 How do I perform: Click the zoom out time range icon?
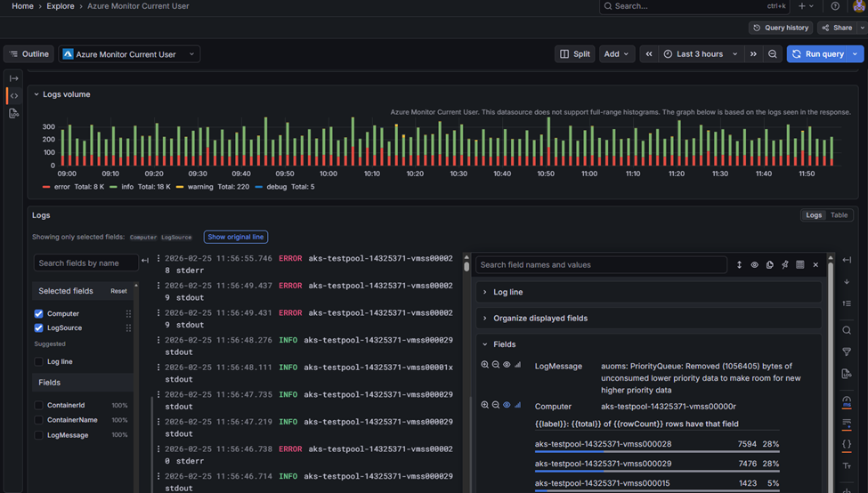pyautogui.click(x=773, y=54)
